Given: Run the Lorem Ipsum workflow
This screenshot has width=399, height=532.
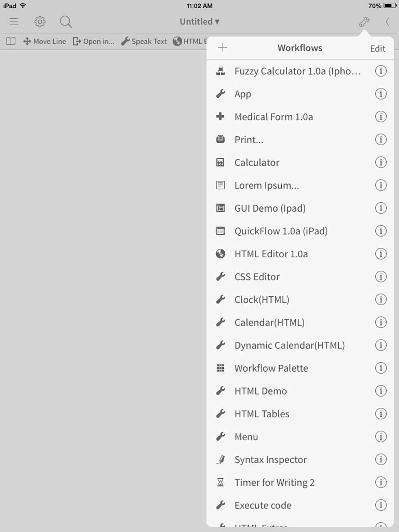Looking at the screenshot, I should (x=266, y=185).
